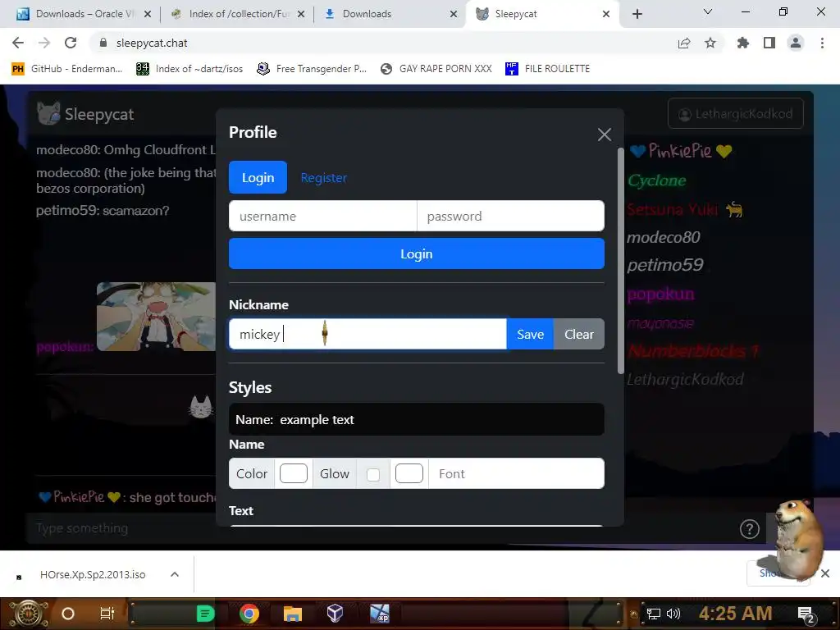Open Cortana search circle on taskbar
840x630 pixels.
68,614
